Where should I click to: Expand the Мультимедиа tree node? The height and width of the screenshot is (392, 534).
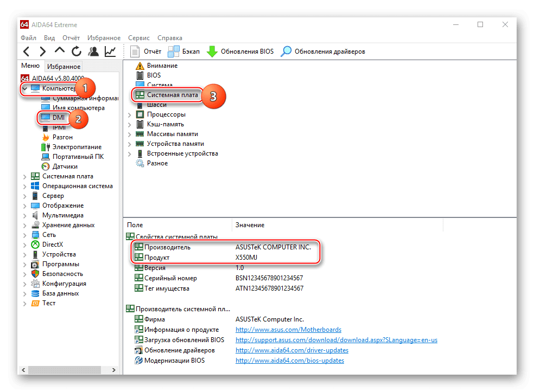[x=24, y=216]
